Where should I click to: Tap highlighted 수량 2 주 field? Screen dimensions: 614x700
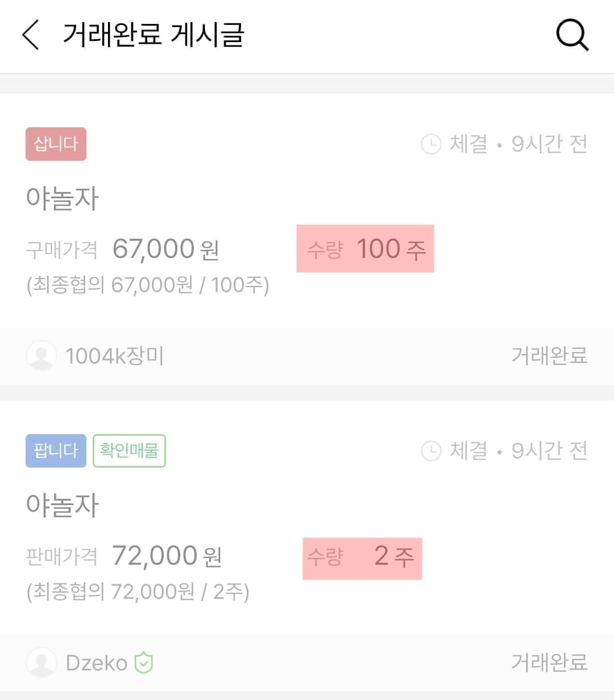click(x=362, y=558)
